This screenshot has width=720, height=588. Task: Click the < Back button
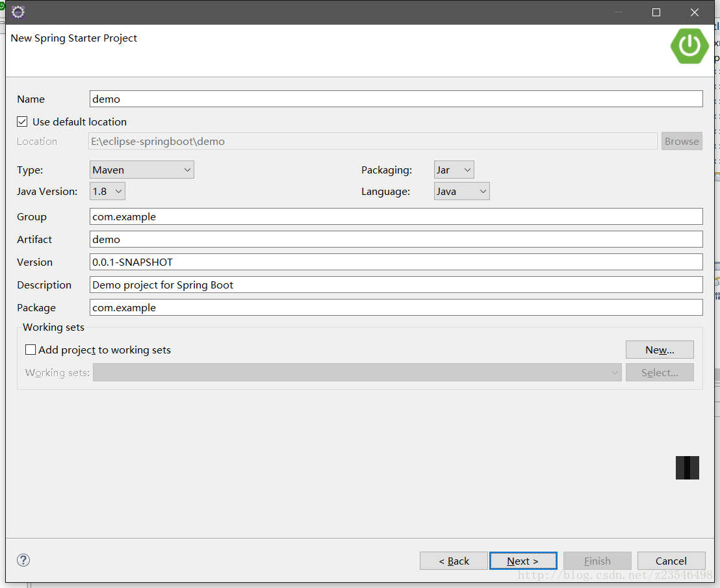point(454,561)
